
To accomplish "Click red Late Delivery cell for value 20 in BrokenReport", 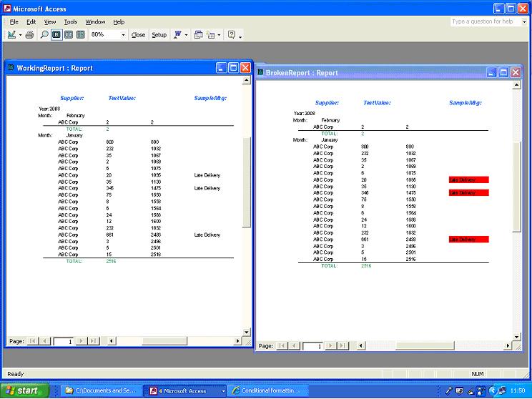I will [x=468, y=179].
